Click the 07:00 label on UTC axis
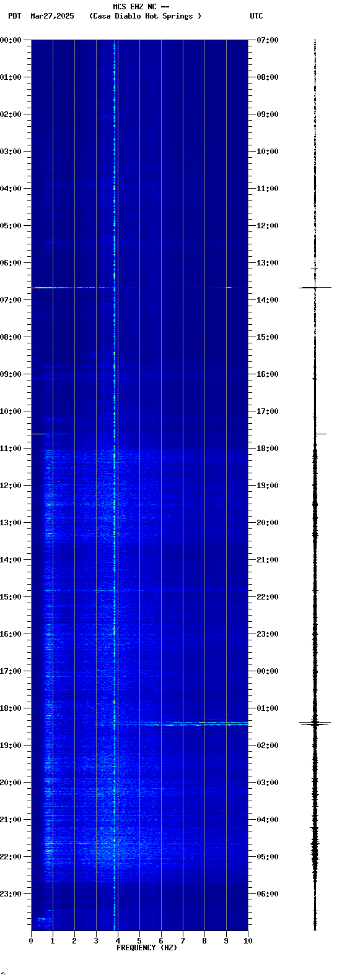This screenshot has height=980, width=342. click(267, 40)
